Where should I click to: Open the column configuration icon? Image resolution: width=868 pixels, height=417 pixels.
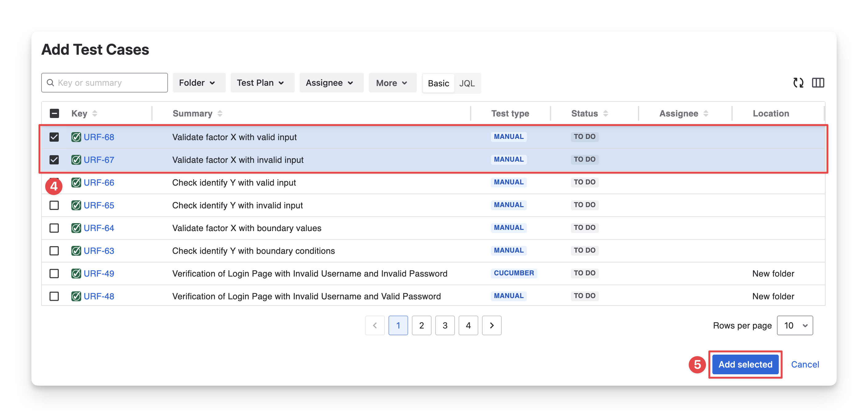pyautogui.click(x=818, y=83)
